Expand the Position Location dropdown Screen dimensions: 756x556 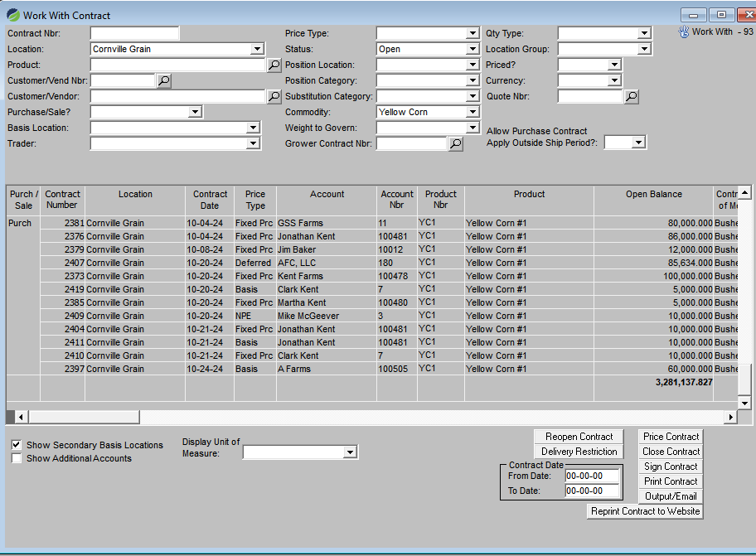tap(472, 65)
